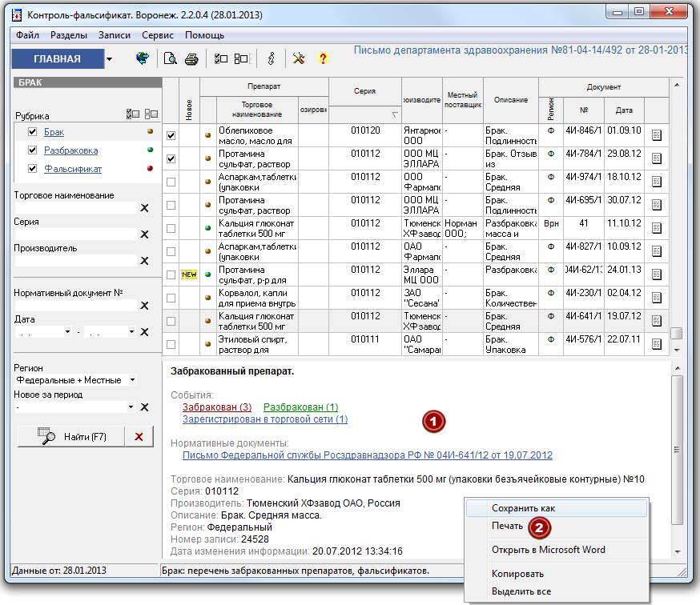The image size is (700, 605).
Task: Open the Разделы menu
Action: click(69, 35)
